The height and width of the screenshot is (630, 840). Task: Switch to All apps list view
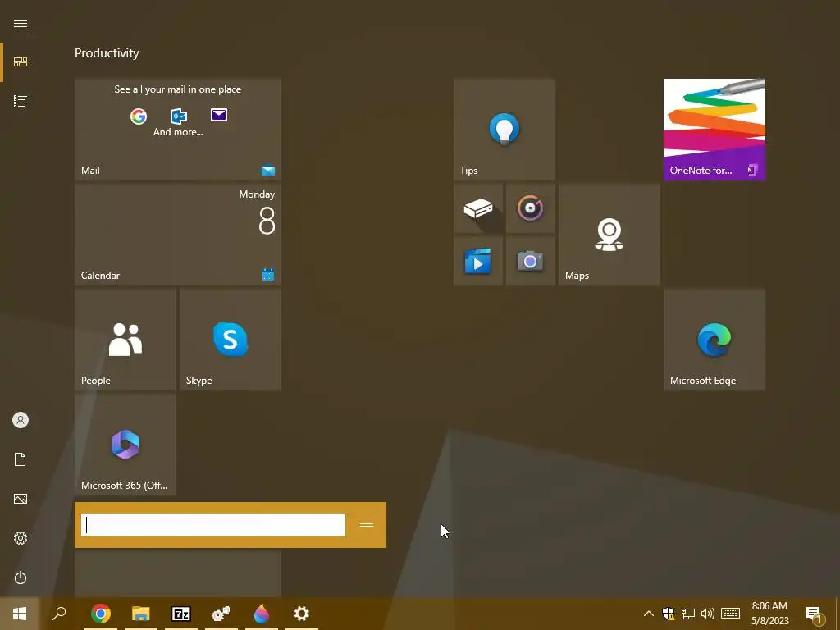pos(21,101)
